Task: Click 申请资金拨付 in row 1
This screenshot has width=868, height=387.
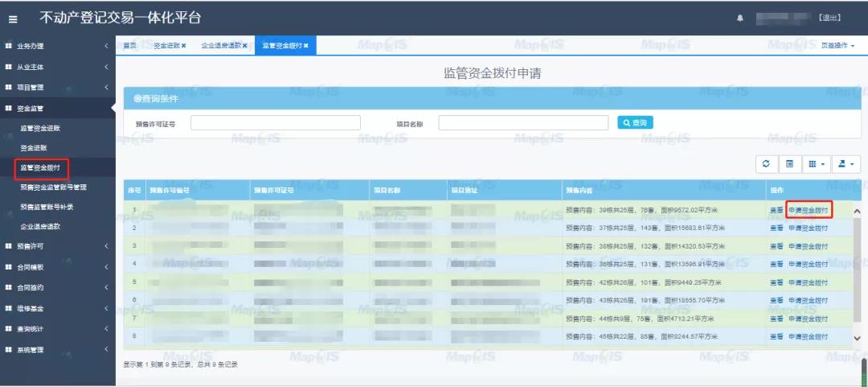Action: point(808,210)
